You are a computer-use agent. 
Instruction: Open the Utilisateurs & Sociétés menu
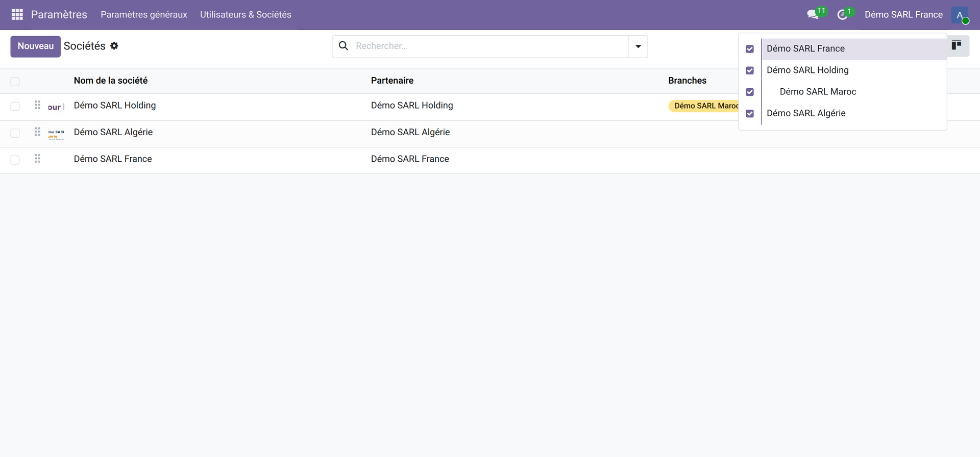click(246, 15)
